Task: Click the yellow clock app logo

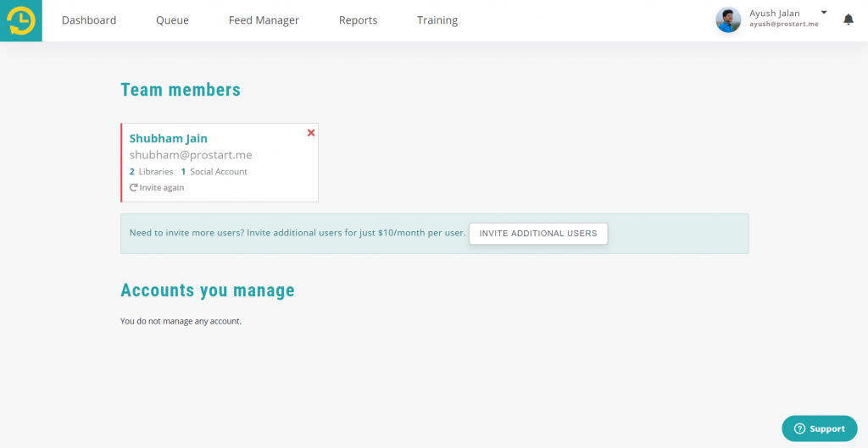Action: (x=21, y=20)
